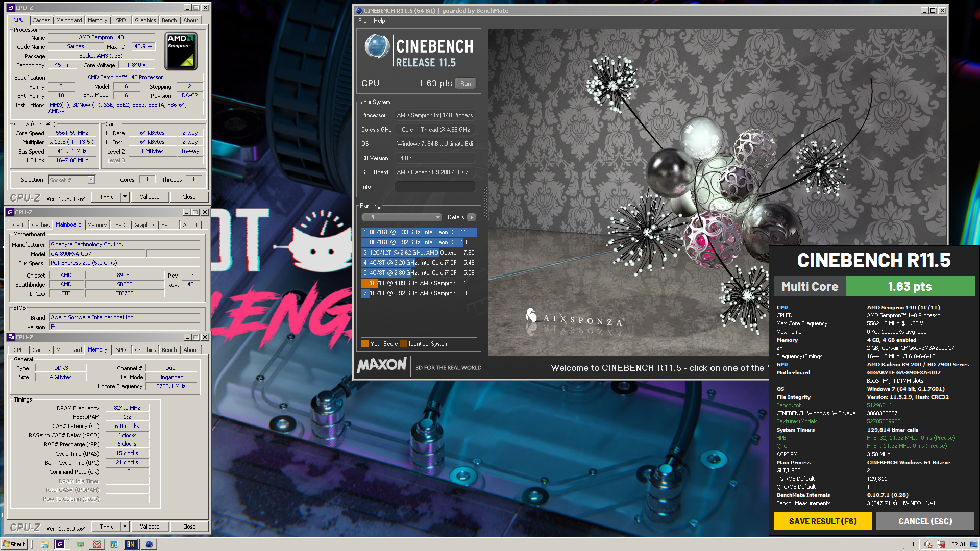Run the Cinebench CPU benchmark
The width and height of the screenshot is (980, 551).
[465, 84]
